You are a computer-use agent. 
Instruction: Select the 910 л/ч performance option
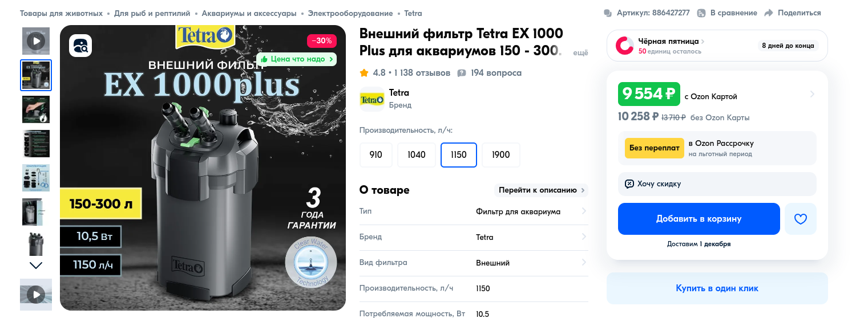point(376,155)
